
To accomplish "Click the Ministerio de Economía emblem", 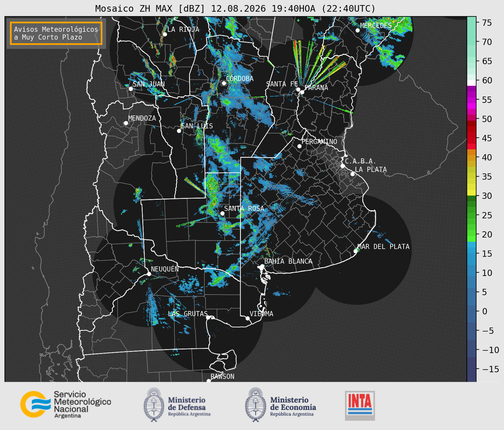I will pos(255,405).
